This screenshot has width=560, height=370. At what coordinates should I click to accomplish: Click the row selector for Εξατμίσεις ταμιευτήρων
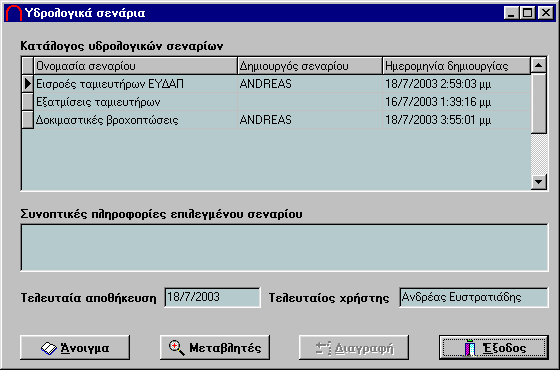coord(28,102)
